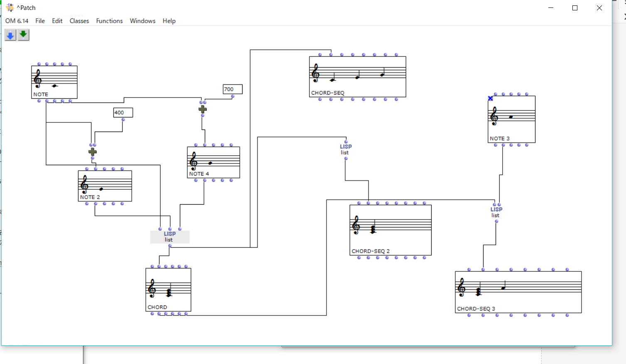The image size is (626, 364).
Task: Open the Functions menu
Action: pyautogui.click(x=109, y=21)
